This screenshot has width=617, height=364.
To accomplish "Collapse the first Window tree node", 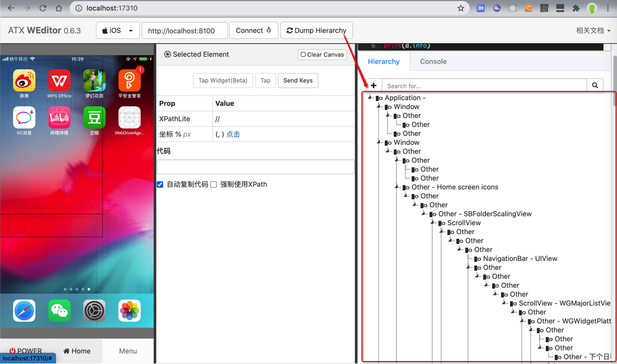I will tap(379, 106).
